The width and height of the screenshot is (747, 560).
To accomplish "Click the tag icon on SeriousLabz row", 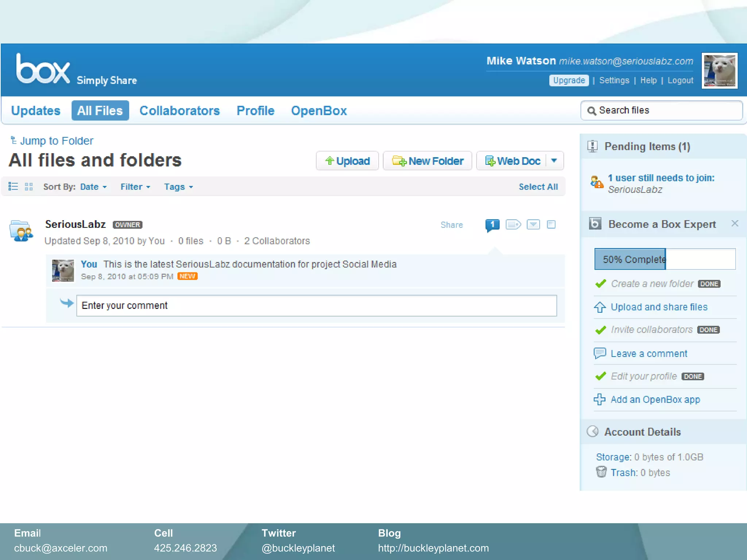I will (x=513, y=225).
